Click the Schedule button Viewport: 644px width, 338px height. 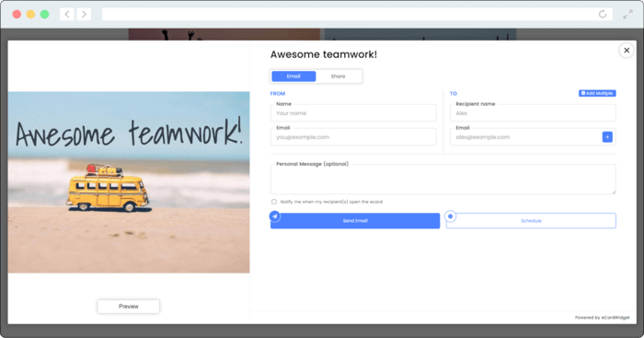coord(531,221)
